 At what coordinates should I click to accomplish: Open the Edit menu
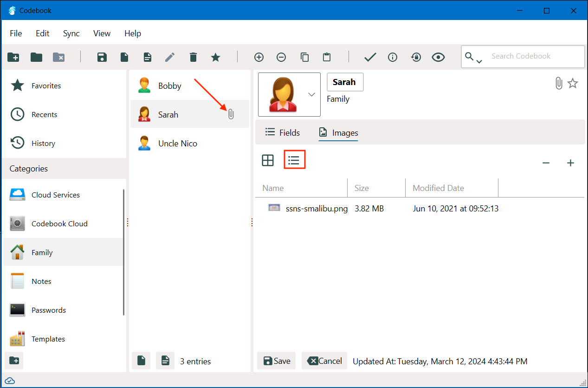43,33
